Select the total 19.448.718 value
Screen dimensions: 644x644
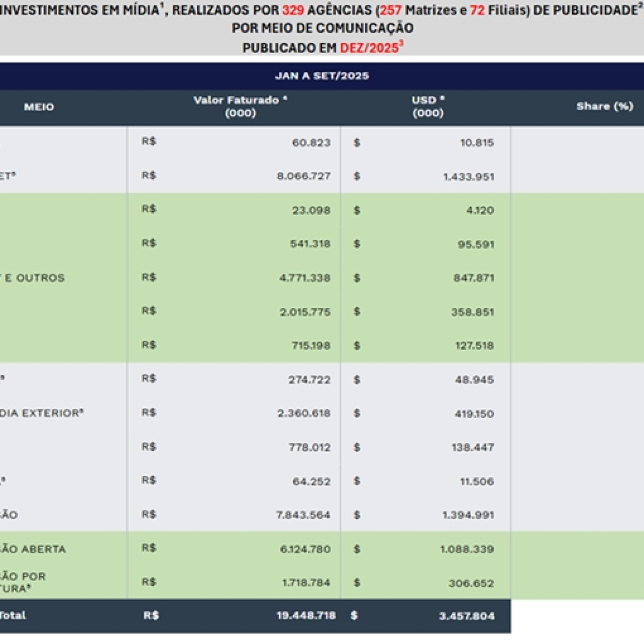(x=306, y=616)
